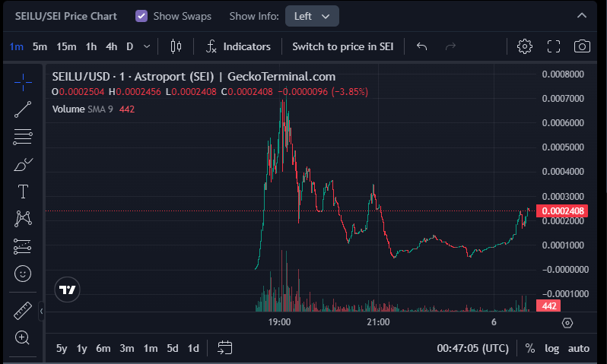Select the 1h interval
This screenshot has width=607, height=364.
click(x=91, y=47)
